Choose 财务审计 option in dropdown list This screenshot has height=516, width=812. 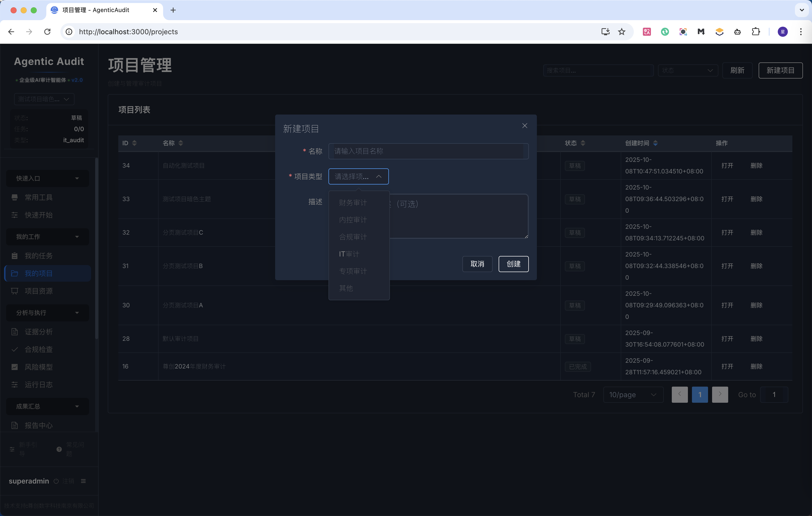pos(353,203)
